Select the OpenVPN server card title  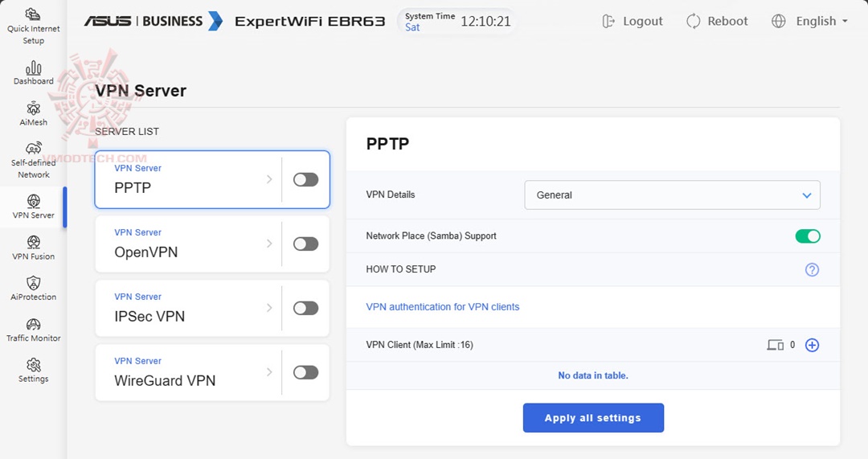point(146,252)
